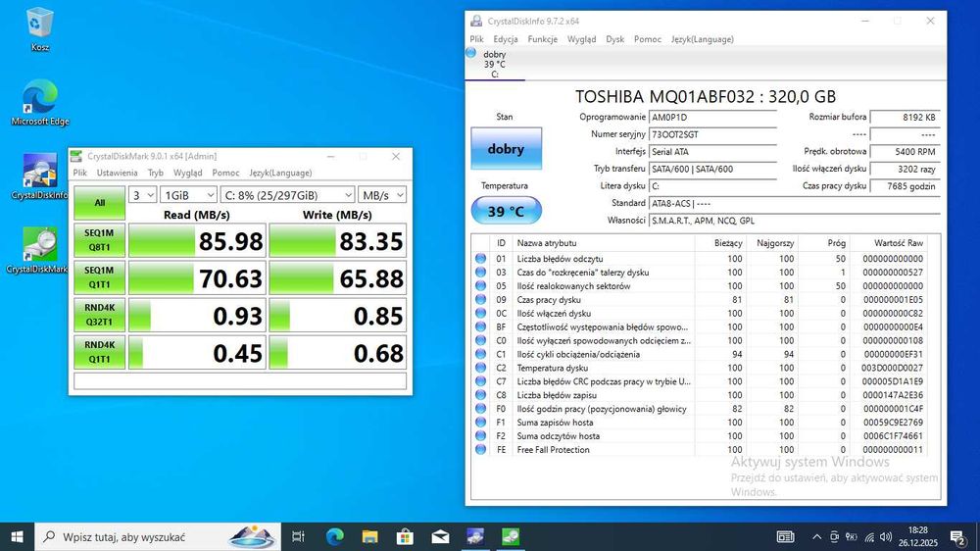980x551 pixels.
Task: Click the status circle for attribute C8
Action: 480,395
